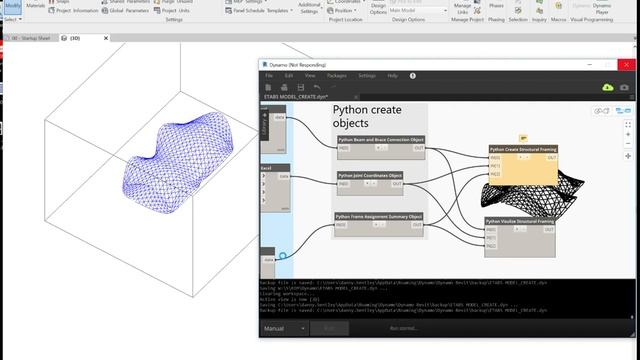
Task: Click IN[2] port of Visualize Structural Framing node
Action: point(491,246)
